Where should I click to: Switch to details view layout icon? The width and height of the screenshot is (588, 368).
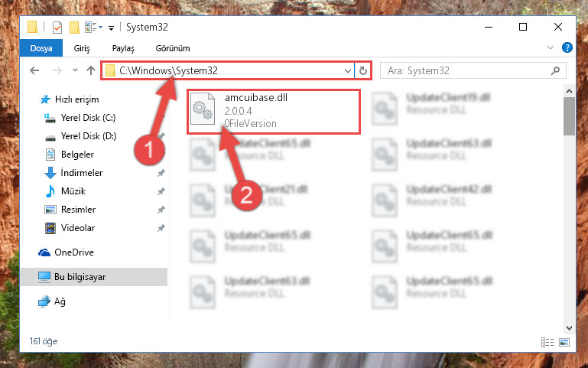pos(547,342)
